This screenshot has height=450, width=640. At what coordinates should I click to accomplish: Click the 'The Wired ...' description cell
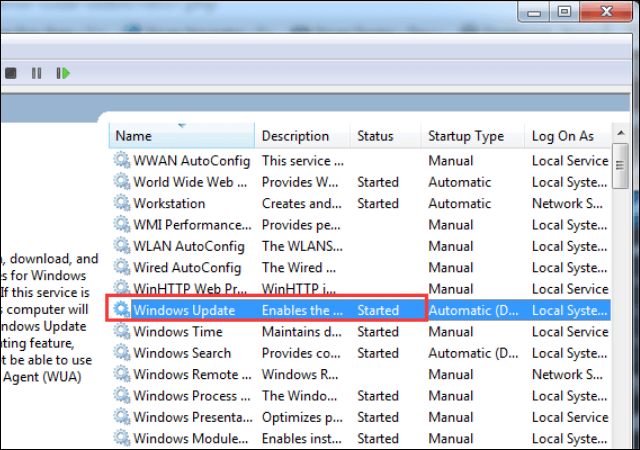pos(299,267)
